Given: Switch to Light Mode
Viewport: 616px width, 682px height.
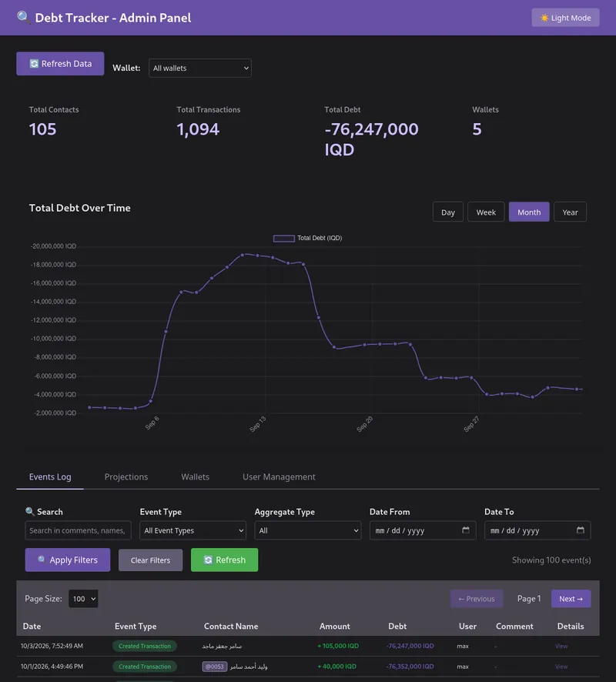Looking at the screenshot, I should click(x=565, y=18).
